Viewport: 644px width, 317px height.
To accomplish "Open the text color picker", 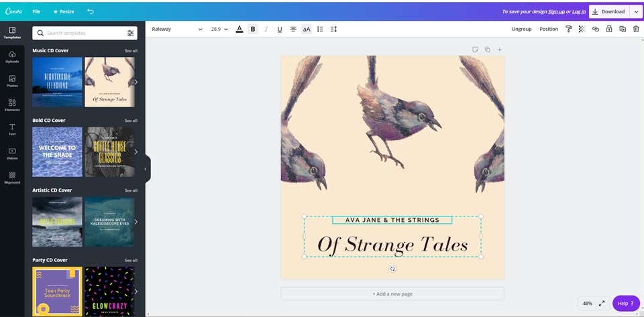I will click(x=239, y=29).
